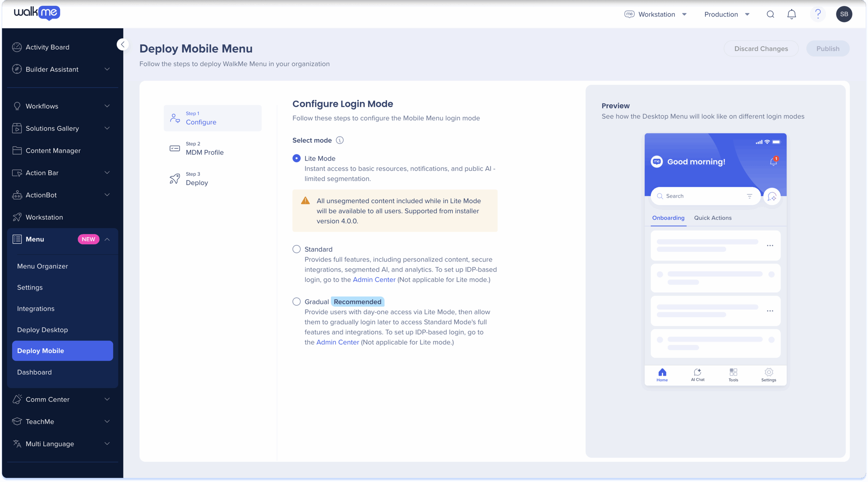Click the Publish button
The image size is (868, 482).
(x=828, y=48)
